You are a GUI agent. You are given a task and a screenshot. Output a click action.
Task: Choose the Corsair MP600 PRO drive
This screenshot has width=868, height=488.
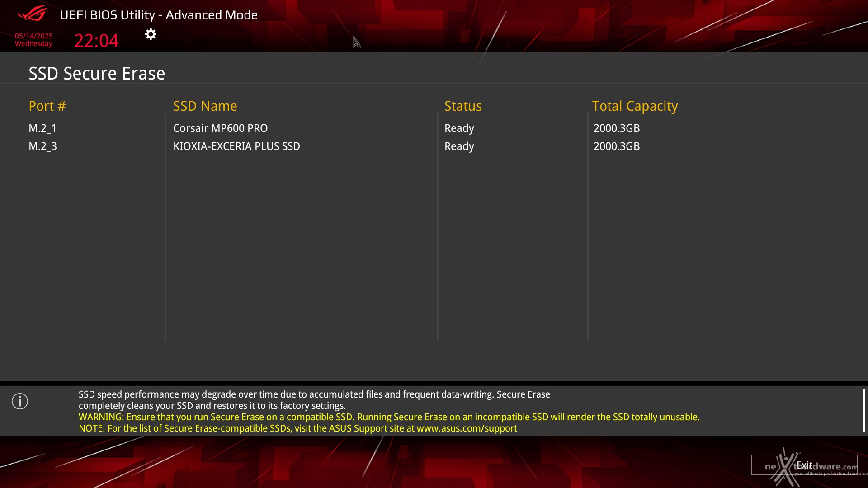click(x=220, y=128)
